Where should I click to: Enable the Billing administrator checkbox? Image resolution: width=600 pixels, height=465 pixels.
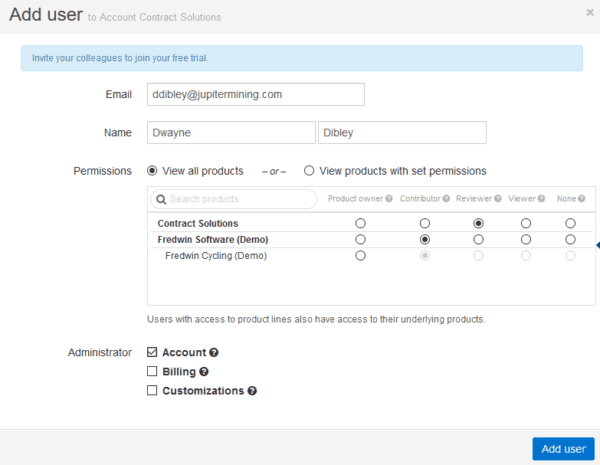[152, 372]
